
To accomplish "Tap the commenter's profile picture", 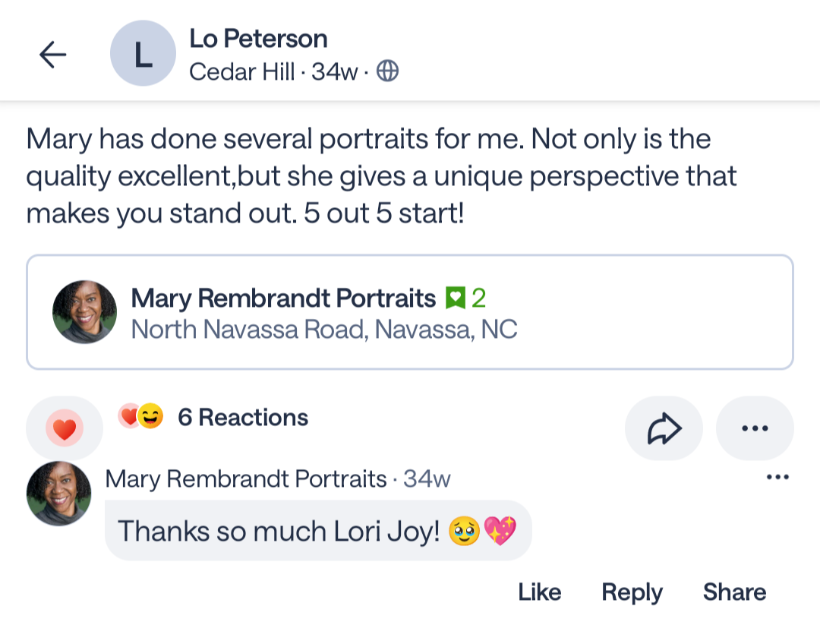I will tap(59, 494).
